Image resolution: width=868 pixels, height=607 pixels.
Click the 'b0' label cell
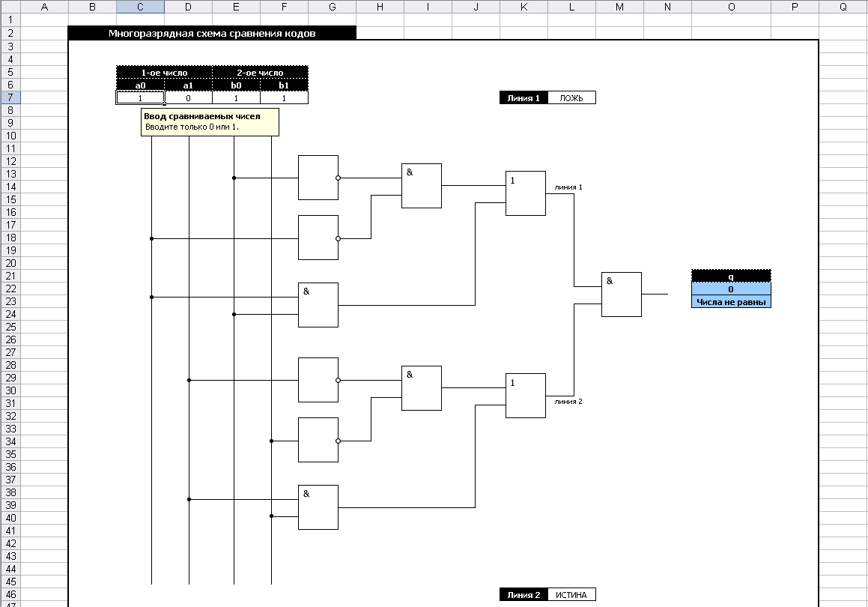237,85
